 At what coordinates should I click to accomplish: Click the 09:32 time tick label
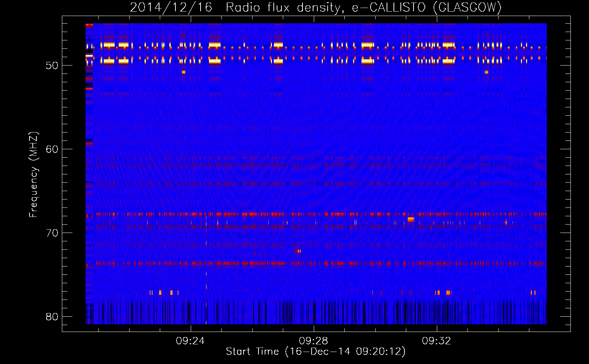tap(436, 341)
